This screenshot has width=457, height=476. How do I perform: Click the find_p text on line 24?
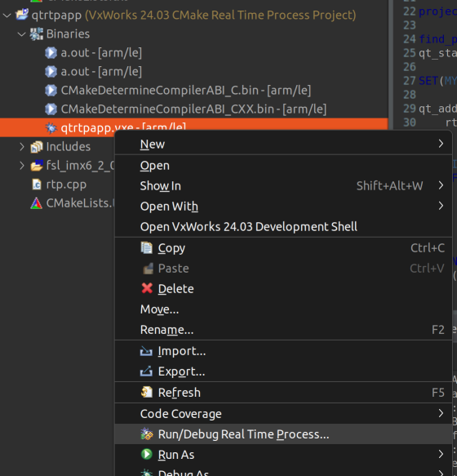tap(437, 39)
